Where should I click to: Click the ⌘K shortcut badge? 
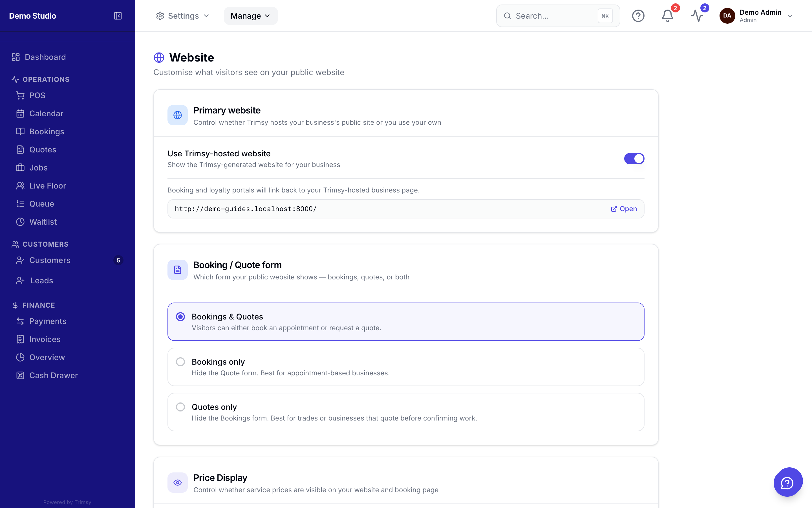(x=605, y=16)
